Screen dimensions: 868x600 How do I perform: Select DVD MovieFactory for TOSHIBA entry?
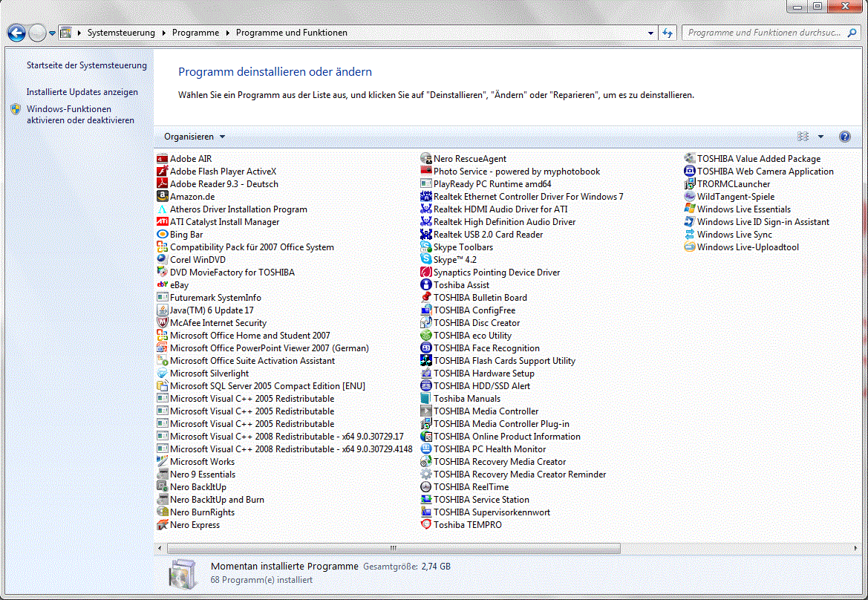coord(226,273)
